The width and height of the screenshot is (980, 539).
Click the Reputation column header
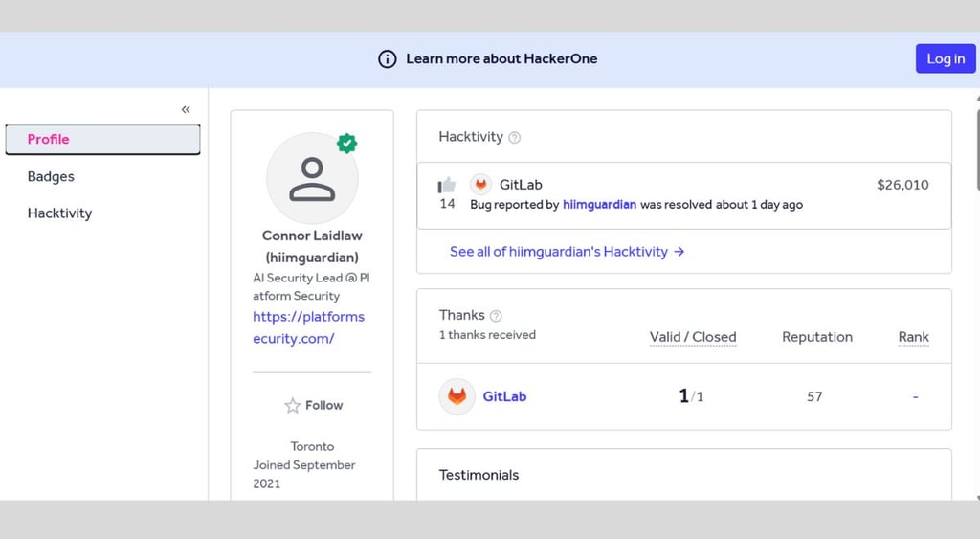point(817,337)
